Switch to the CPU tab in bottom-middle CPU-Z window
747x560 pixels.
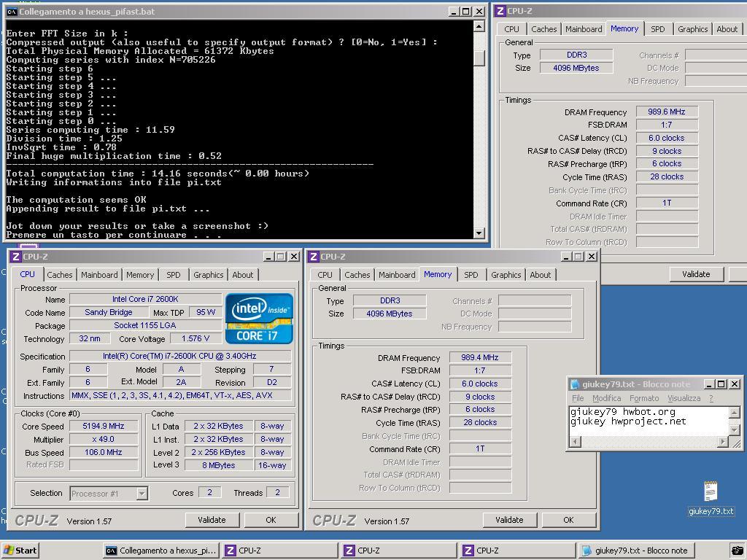click(325, 275)
